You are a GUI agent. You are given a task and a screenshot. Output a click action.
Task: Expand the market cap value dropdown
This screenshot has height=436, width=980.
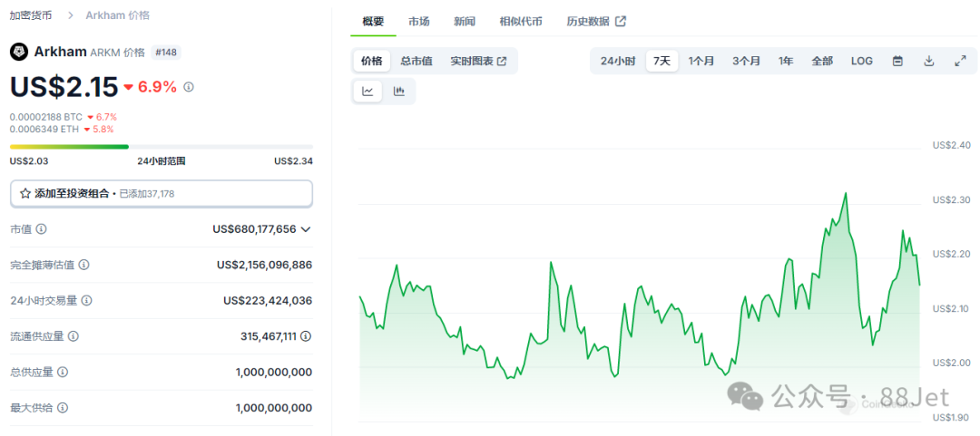306,229
